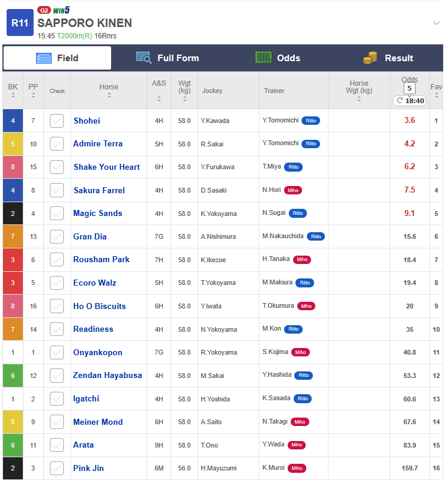Check the box for Gran Dia

tap(56, 236)
